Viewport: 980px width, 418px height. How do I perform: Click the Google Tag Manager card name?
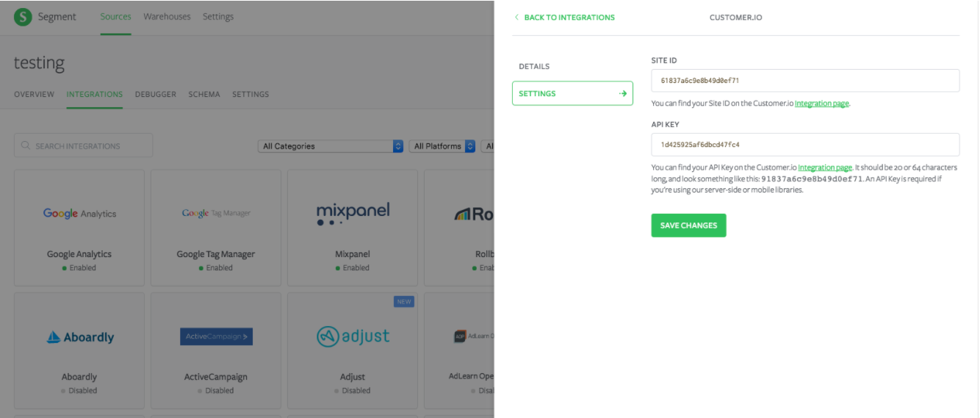click(x=216, y=254)
